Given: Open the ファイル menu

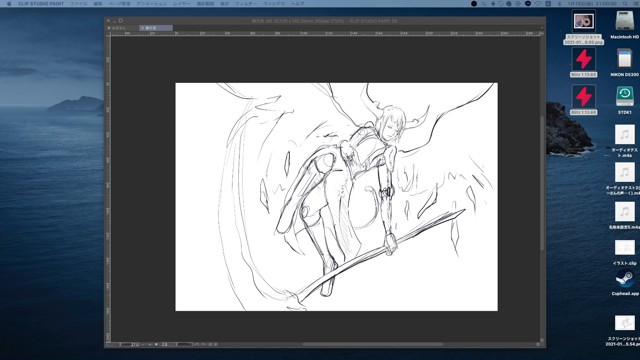Looking at the screenshot, I should (79, 4).
